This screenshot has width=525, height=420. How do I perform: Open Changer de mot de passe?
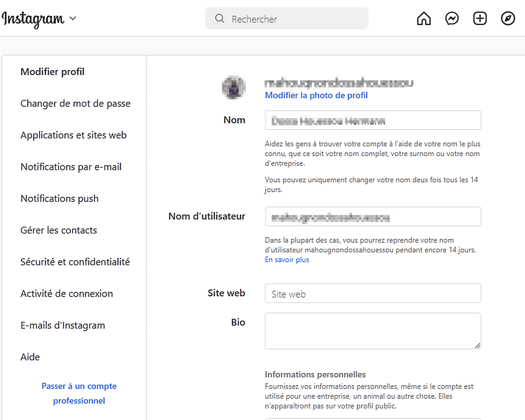[x=75, y=103]
